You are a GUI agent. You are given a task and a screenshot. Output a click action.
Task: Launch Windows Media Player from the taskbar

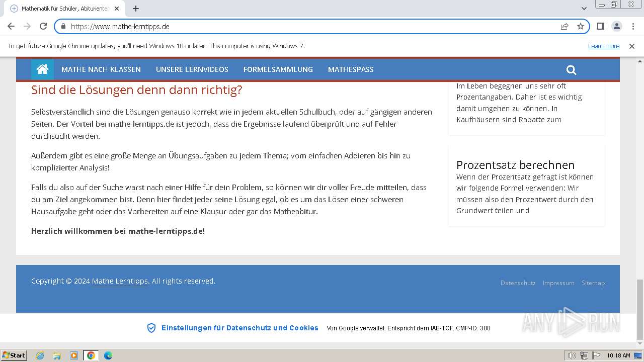tap(74, 355)
